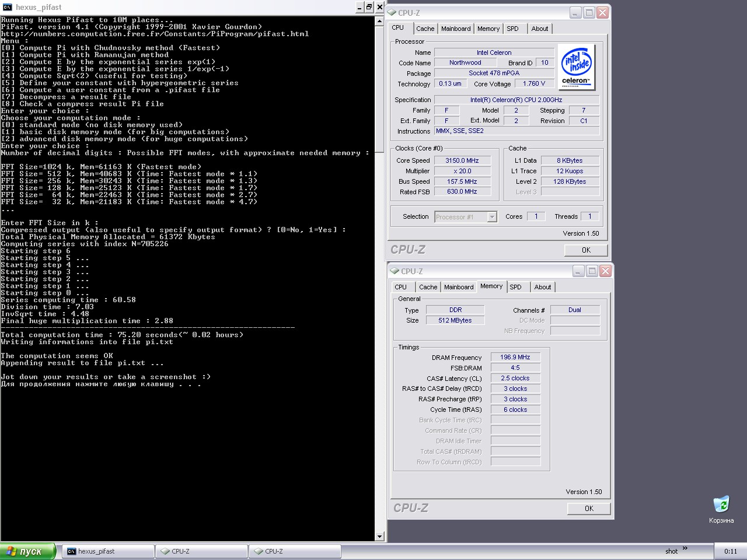
Task: Open the Mainboard tab in upper CPU-Z
Action: [456, 29]
